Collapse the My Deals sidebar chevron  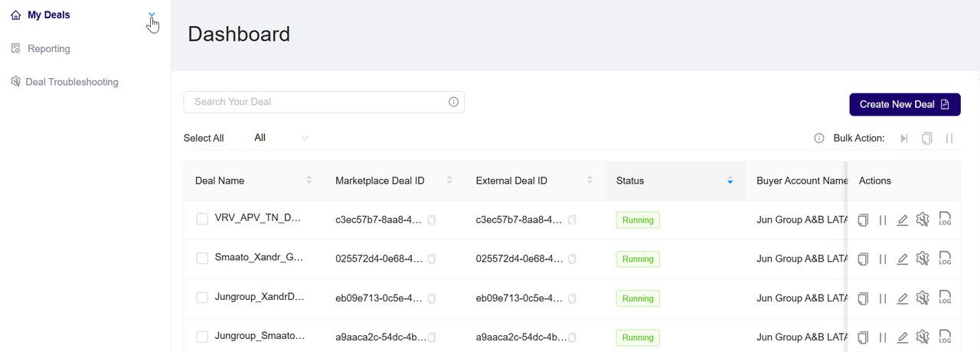(152, 15)
